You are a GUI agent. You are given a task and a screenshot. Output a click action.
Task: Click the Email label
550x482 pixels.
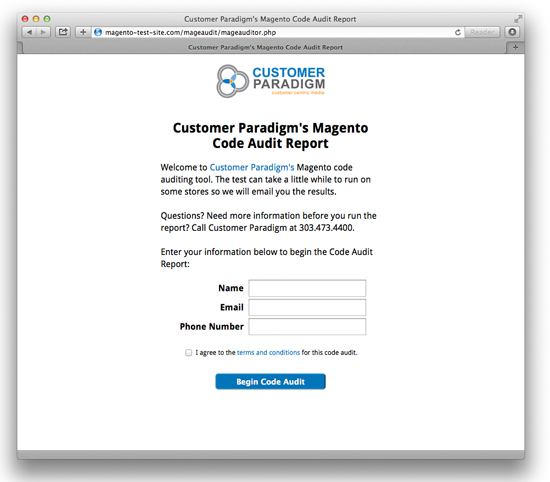[232, 307]
